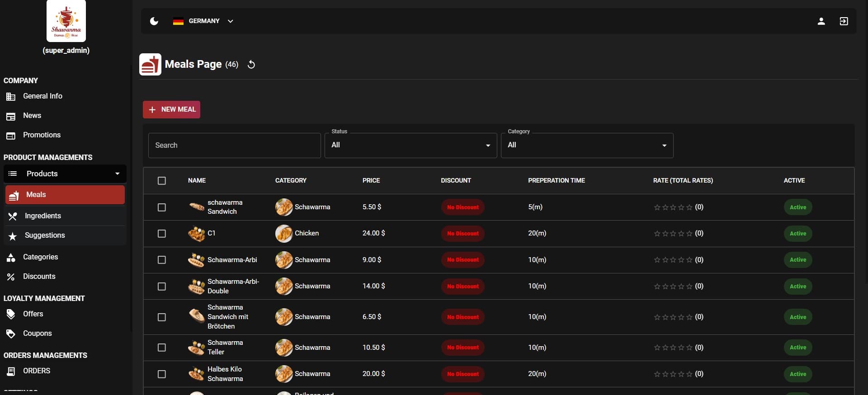Open the Discounts menu item
868x395 pixels.
point(39,277)
